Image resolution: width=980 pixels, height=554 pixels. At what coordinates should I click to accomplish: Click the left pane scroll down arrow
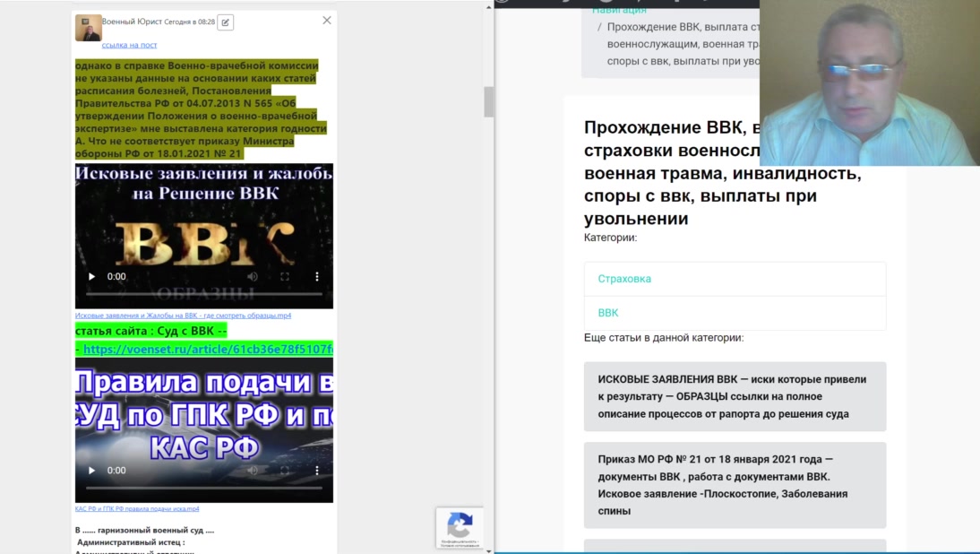pyautogui.click(x=489, y=551)
